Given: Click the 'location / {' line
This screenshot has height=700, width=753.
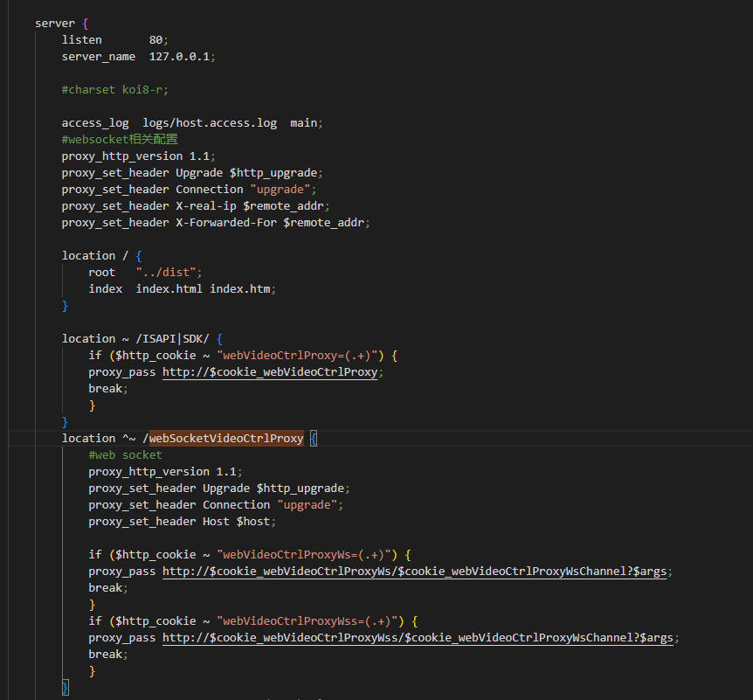Looking at the screenshot, I should (x=101, y=256).
